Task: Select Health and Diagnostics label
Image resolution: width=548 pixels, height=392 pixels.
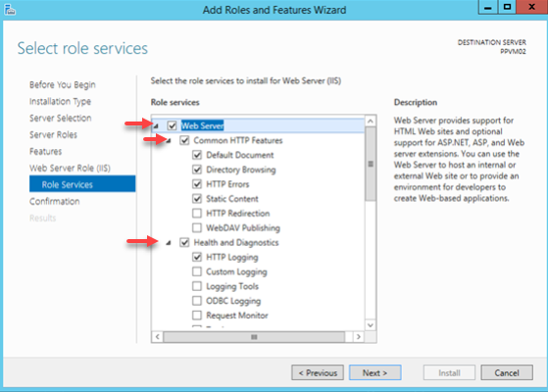Action: tap(236, 242)
